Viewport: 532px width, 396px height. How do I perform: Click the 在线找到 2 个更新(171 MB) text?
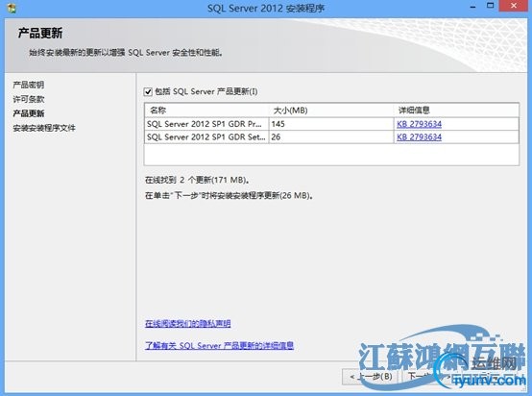(x=198, y=180)
